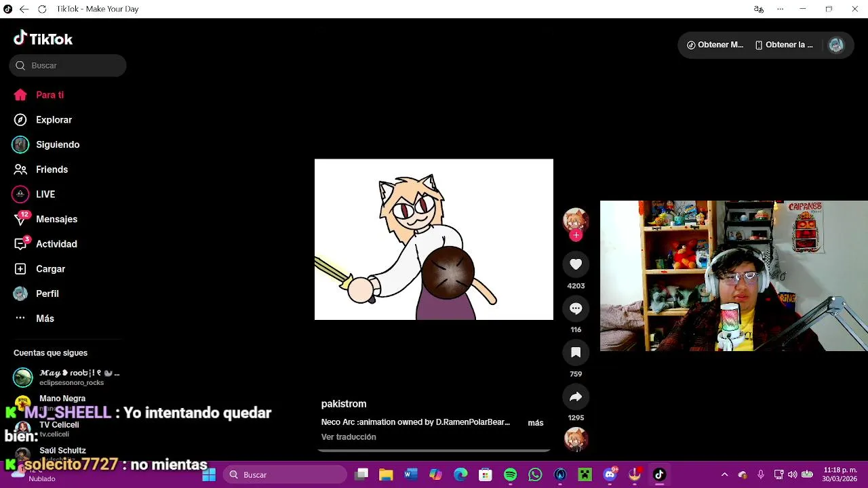
Task: Go back with browser back arrow
Action: click(24, 9)
